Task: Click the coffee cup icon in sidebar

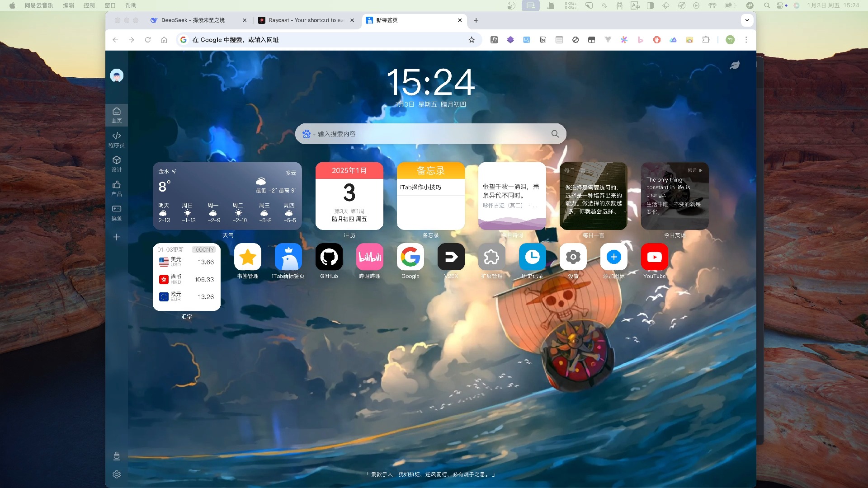Action: tap(117, 456)
